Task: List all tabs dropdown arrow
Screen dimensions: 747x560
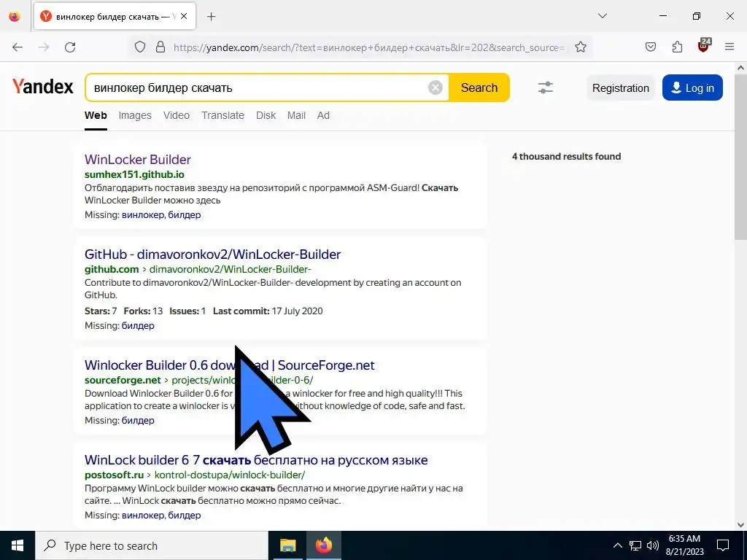Action: 603,16
